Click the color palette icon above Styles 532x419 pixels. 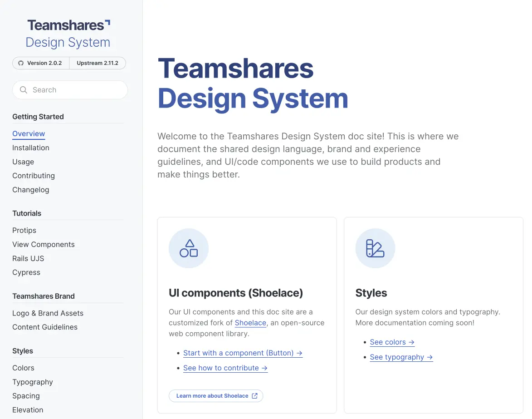click(x=375, y=248)
